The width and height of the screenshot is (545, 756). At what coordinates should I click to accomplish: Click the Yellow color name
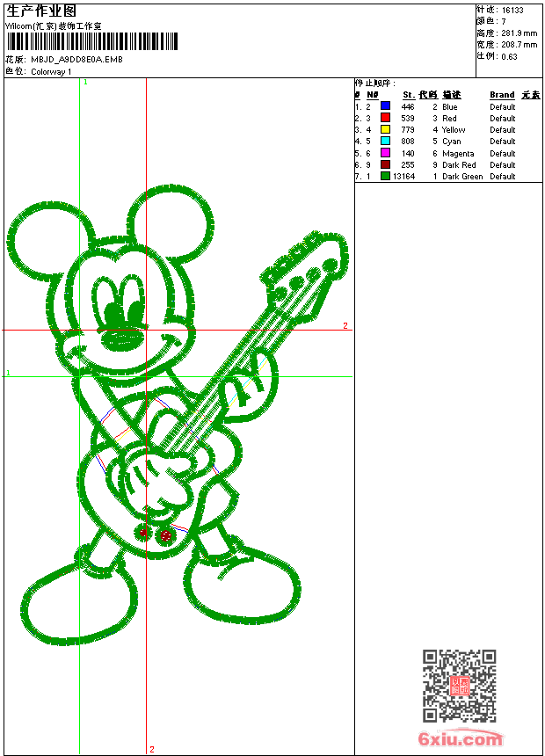tap(454, 130)
